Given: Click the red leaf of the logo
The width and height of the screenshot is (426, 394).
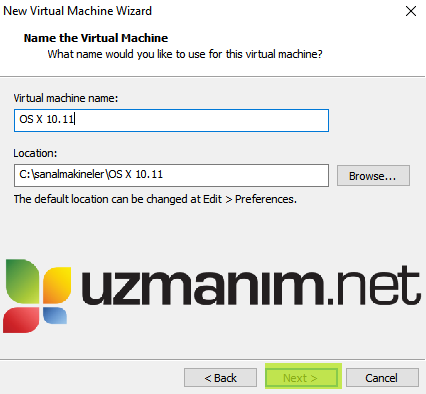Looking at the screenshot, I should point(21,320).
